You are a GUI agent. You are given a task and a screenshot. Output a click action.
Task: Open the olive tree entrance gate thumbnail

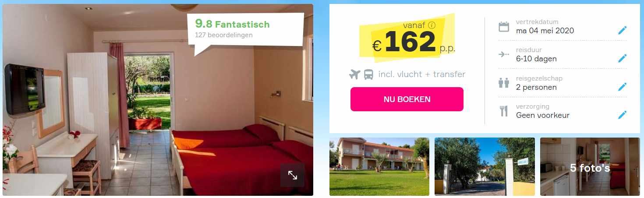tap(485, 166)
